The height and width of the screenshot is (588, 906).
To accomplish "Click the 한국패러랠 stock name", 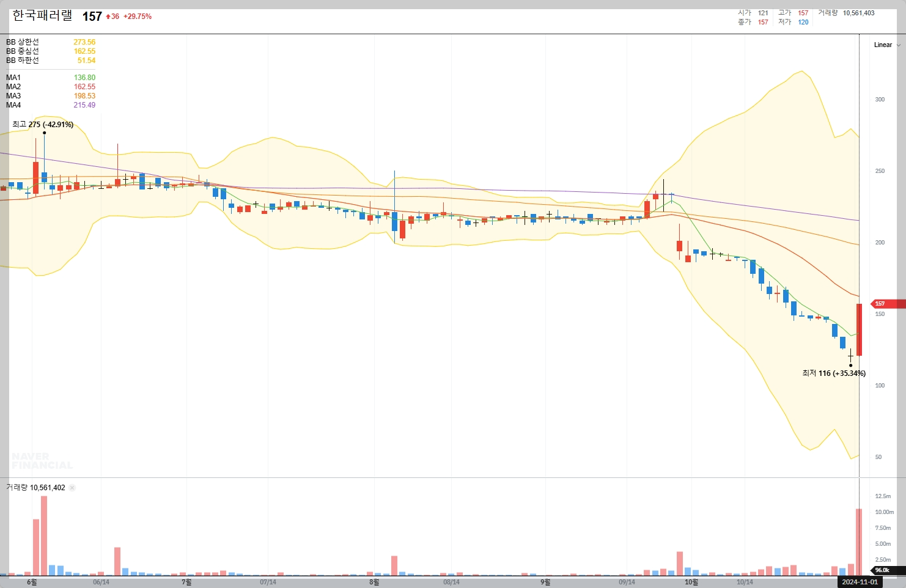I will pos(42,16).
